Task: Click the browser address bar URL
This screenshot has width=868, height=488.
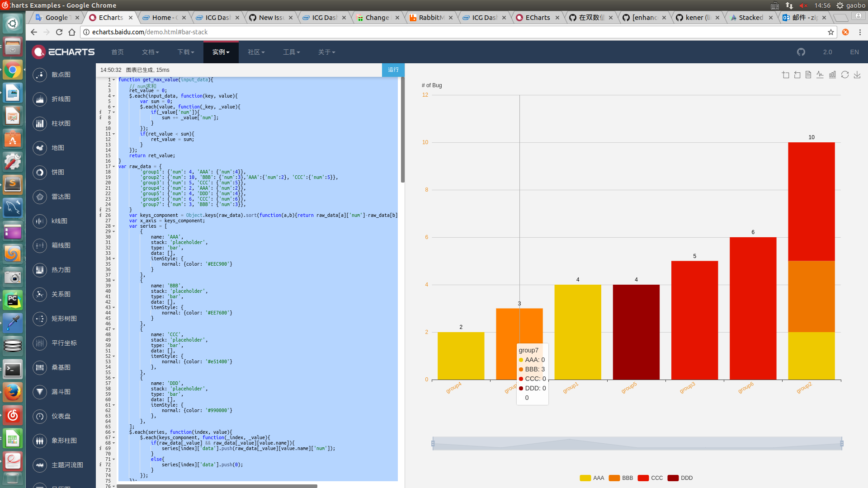Action: 150,32
